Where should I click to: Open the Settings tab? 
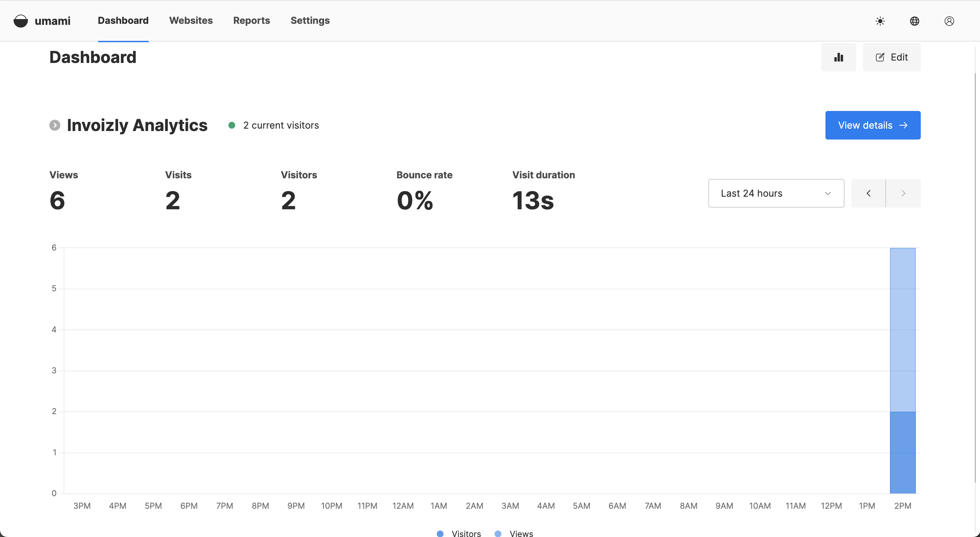[310, 20]
